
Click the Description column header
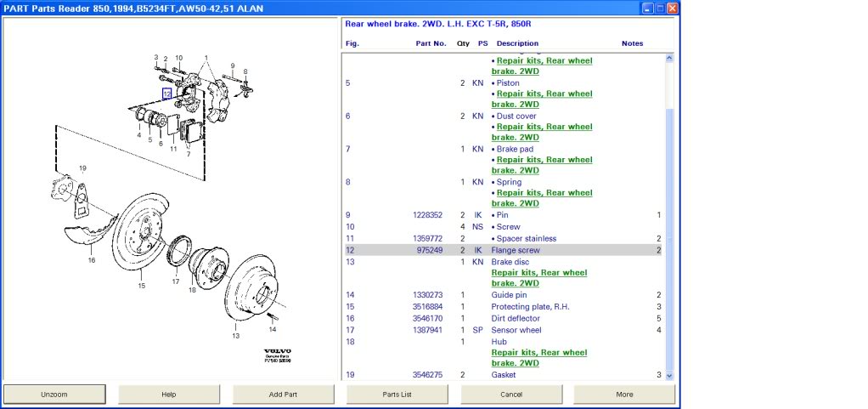(x=517, y=43)
